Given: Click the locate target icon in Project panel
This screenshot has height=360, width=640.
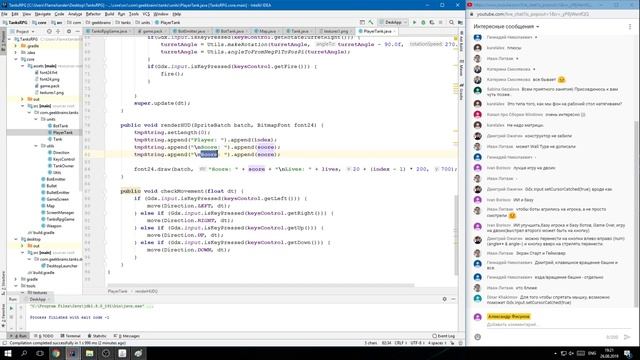Looking at the screenshot, I should pos(49,31).
